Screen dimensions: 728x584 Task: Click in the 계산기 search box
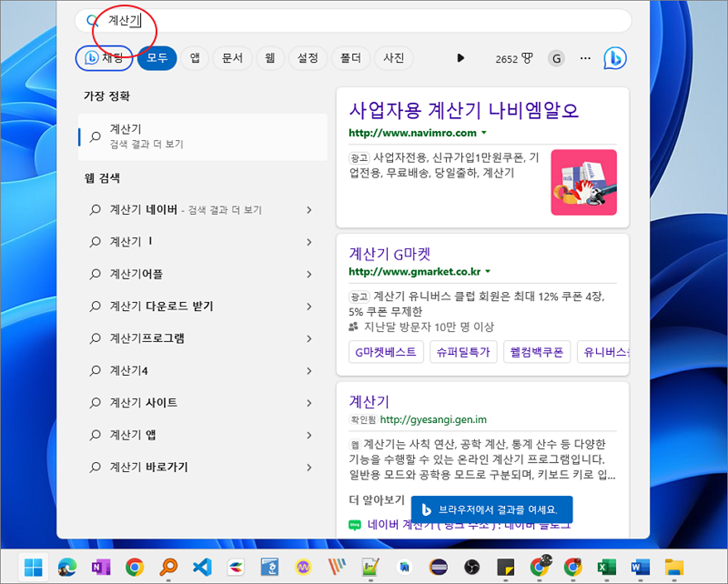(353, 20)
